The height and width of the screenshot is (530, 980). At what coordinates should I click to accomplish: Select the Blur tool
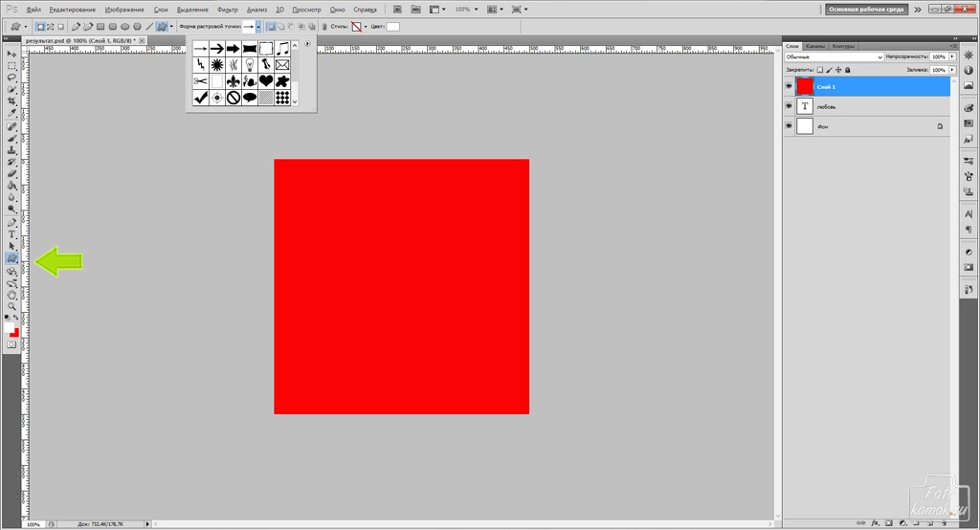click(11, 197)
